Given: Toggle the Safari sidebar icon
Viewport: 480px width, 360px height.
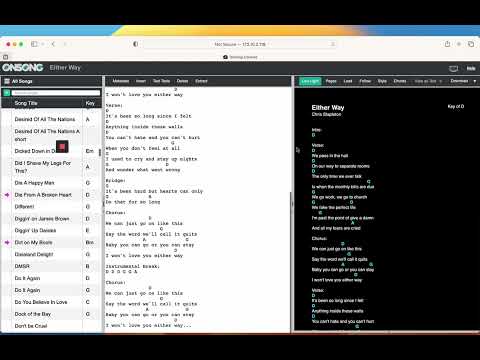Looking at the screenshot, I should point(34,44).
